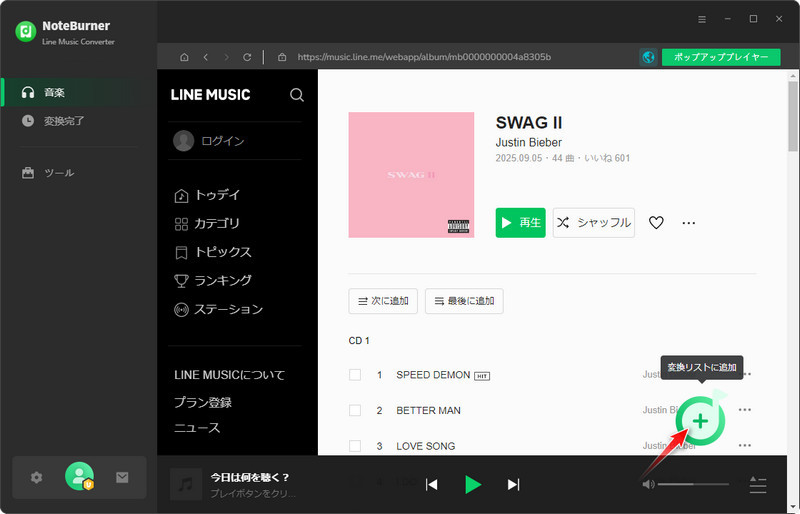The image size is (800, 514).
Task: Select track title LOVE SONG
Action: click(426, 446)
